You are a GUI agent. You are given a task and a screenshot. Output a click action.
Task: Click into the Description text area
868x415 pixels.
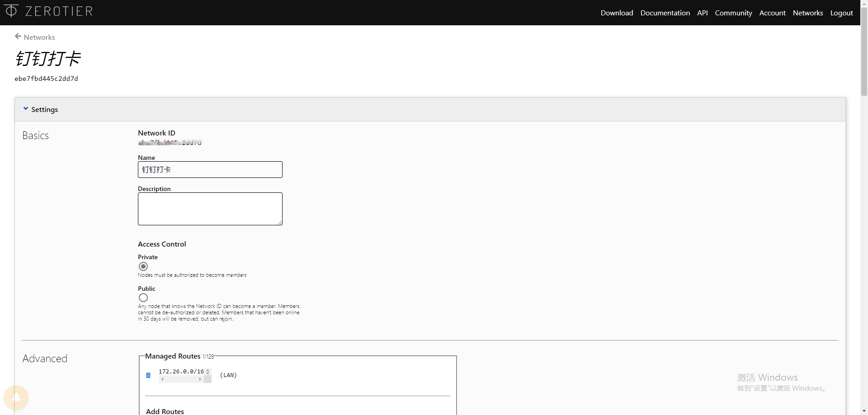click(x=210, y=209)
